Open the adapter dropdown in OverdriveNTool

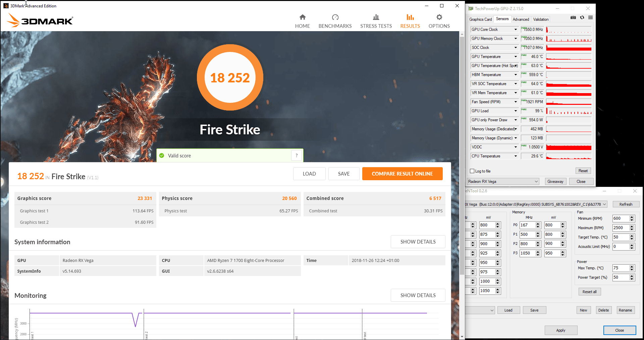click(536, 204)
